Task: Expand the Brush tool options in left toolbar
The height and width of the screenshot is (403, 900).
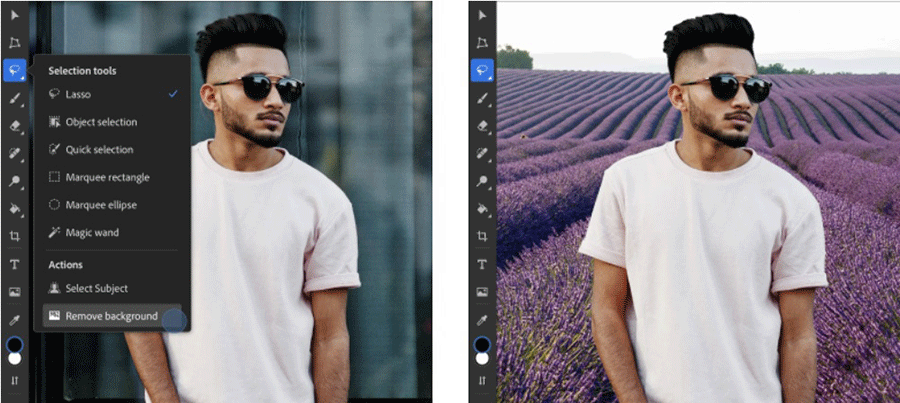Action: (x=15, y=98)
